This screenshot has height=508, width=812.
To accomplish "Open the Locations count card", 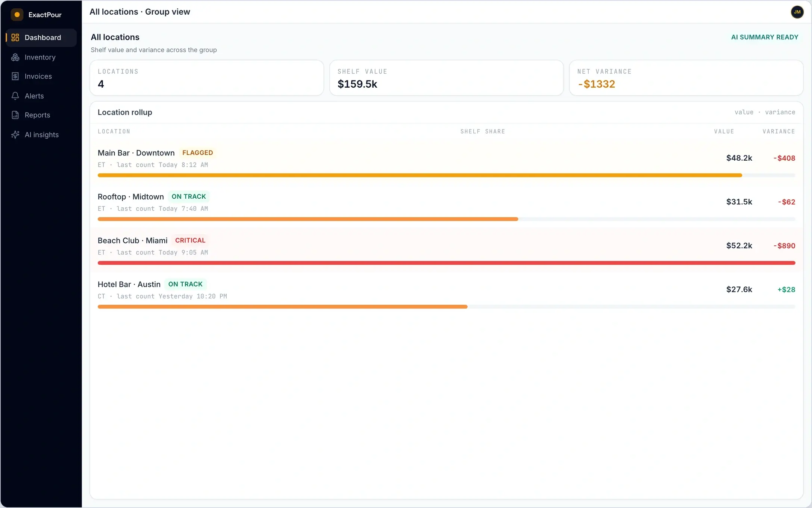I will coord(207,78).
